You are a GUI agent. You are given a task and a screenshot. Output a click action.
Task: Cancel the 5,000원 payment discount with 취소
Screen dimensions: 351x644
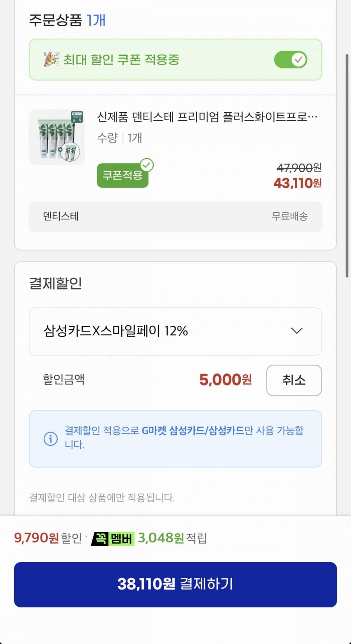point(294,380)
